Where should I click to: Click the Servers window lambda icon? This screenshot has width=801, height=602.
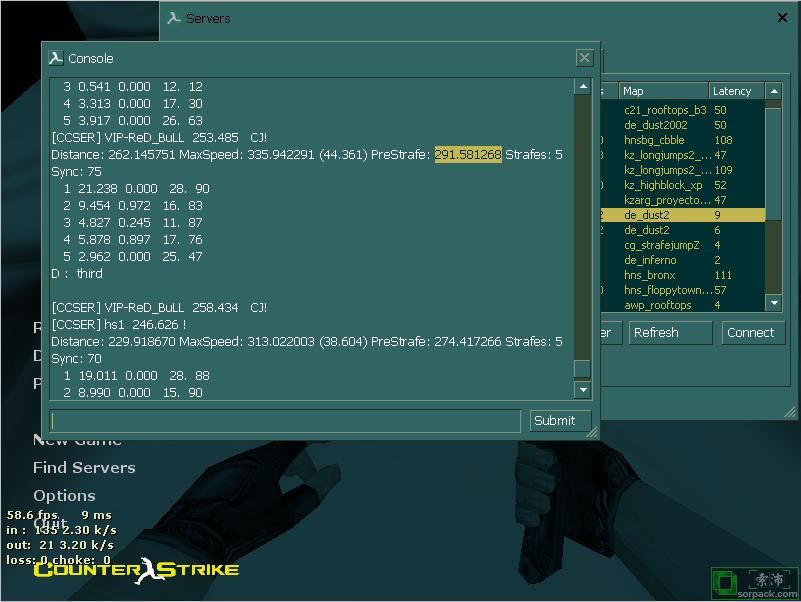coord(174,18)
